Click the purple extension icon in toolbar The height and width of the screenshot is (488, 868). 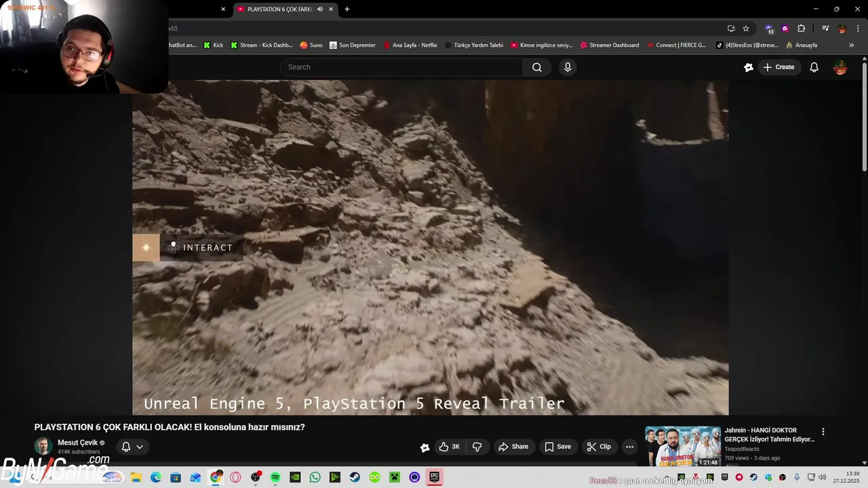pyautogui.click(x=785, y=28)
